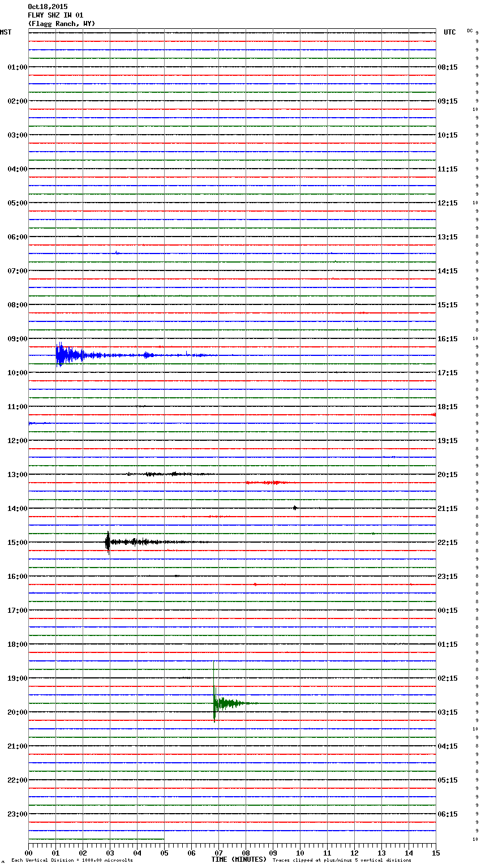Select the 21:00 MST row label
The height and width of the screenshot is (868, 481).
pos(18,746)
